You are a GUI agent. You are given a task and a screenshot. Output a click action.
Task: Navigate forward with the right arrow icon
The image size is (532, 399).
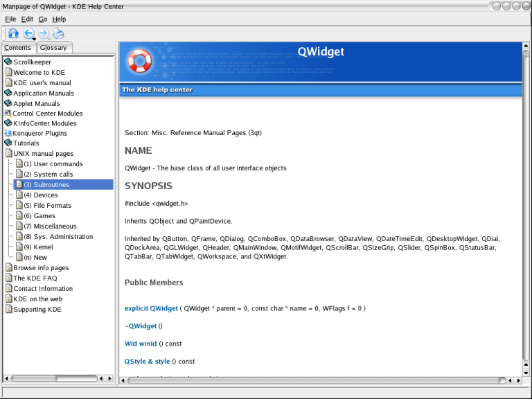tap(44, 33)
